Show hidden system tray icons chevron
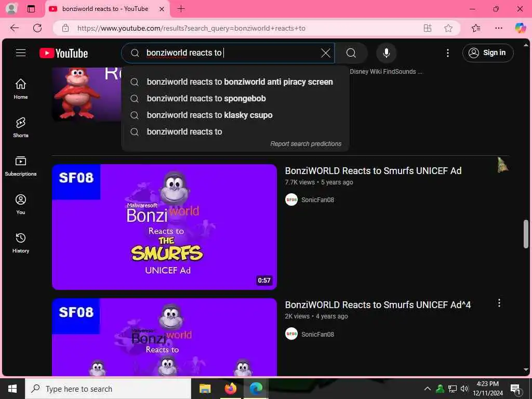The image size is (532, 399). pos(428,389)
